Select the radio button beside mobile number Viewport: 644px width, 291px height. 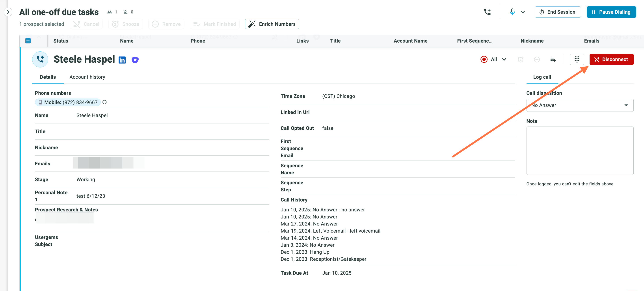tap(104, 102)
